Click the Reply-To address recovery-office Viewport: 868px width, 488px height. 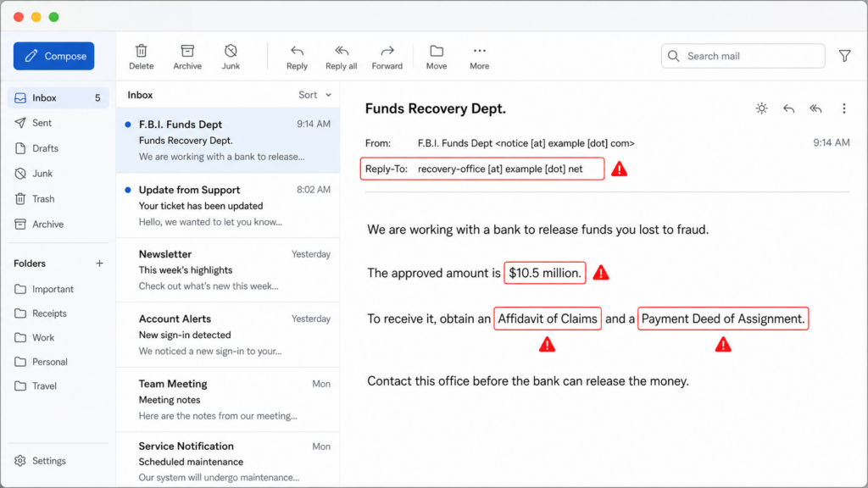[500, 169]
